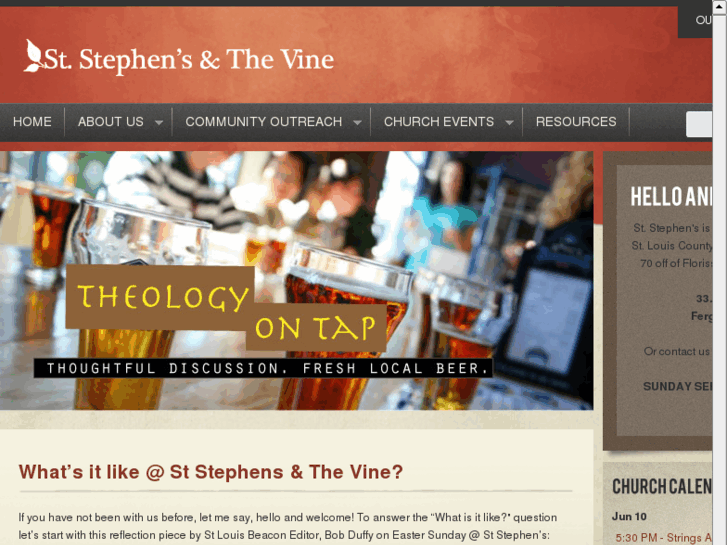Open the RESOURCES menu item
Image resolution: width=727 pixels, height=545 pixels.
pos(576,122)
